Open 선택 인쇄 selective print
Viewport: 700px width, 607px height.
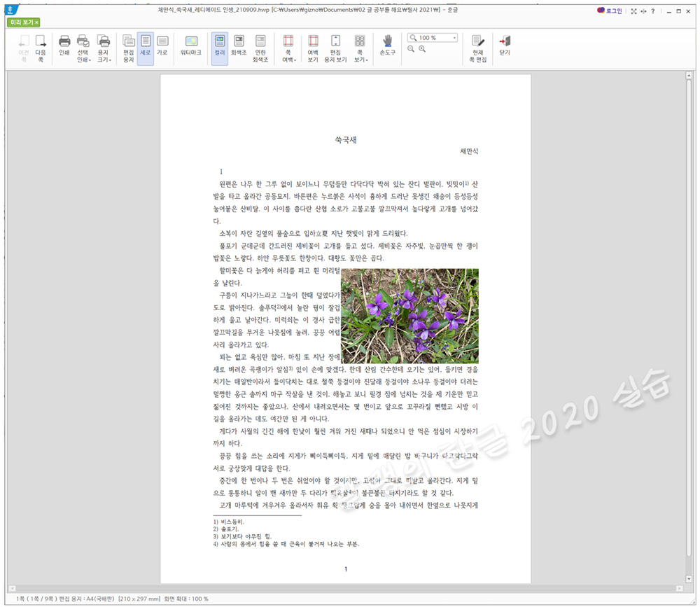(x=83, y=48)
